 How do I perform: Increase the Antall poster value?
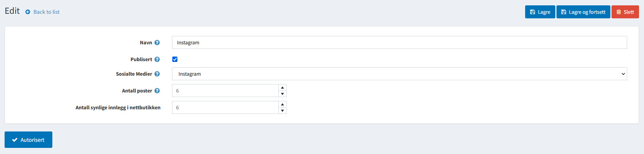coord(282,88)
